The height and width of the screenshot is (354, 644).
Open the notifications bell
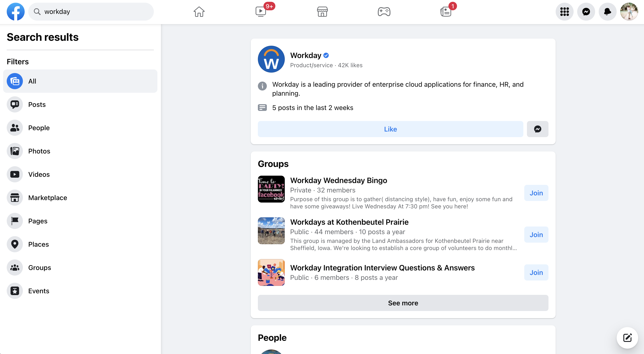tap(607, 11)
